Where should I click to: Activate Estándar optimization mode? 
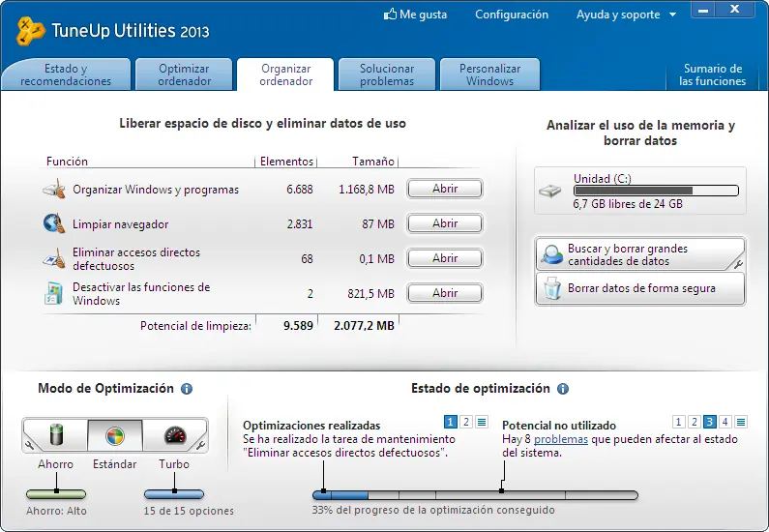click(x=115, y=435)
